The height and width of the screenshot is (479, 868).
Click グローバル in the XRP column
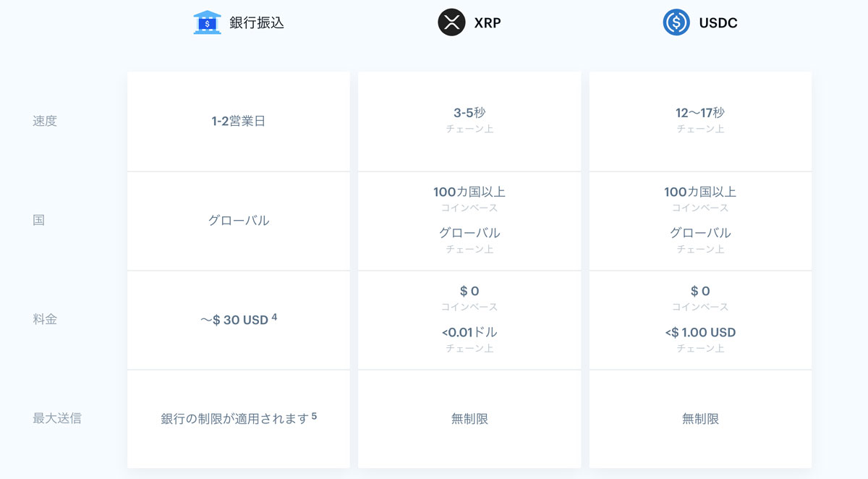click(469, 233)
